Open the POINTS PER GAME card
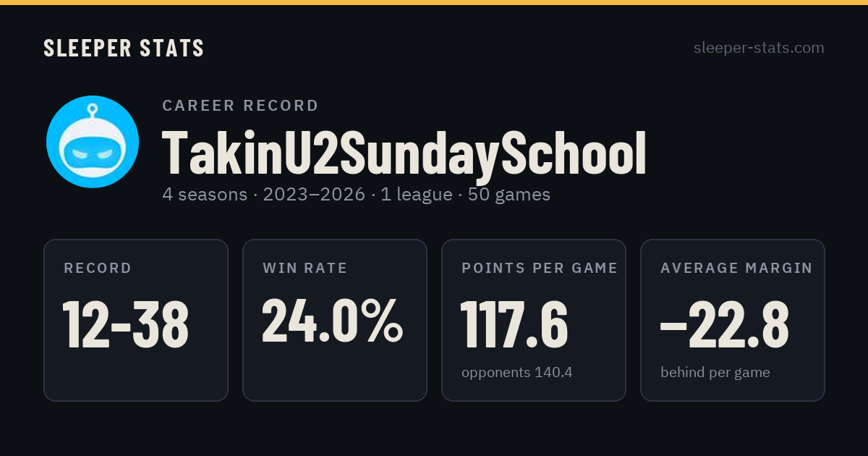Screen dimensions: 868x456 click(x=534, y=320)
